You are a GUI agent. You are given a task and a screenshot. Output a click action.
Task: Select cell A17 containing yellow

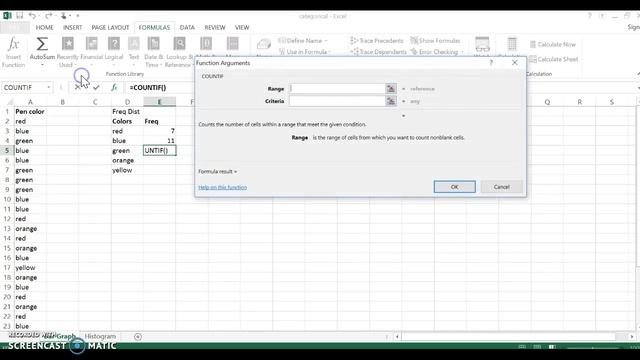click(x=30, y=268)
